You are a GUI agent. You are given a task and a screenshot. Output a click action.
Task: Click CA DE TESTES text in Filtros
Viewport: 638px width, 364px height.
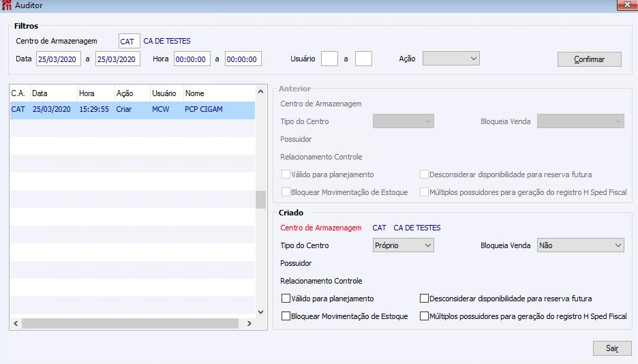(x=167, y=41)
